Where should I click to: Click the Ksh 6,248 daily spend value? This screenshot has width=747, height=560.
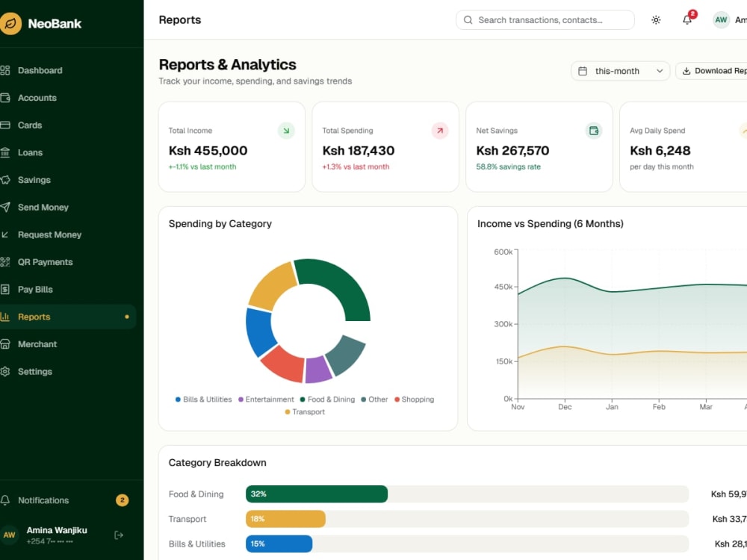point(660,151)
